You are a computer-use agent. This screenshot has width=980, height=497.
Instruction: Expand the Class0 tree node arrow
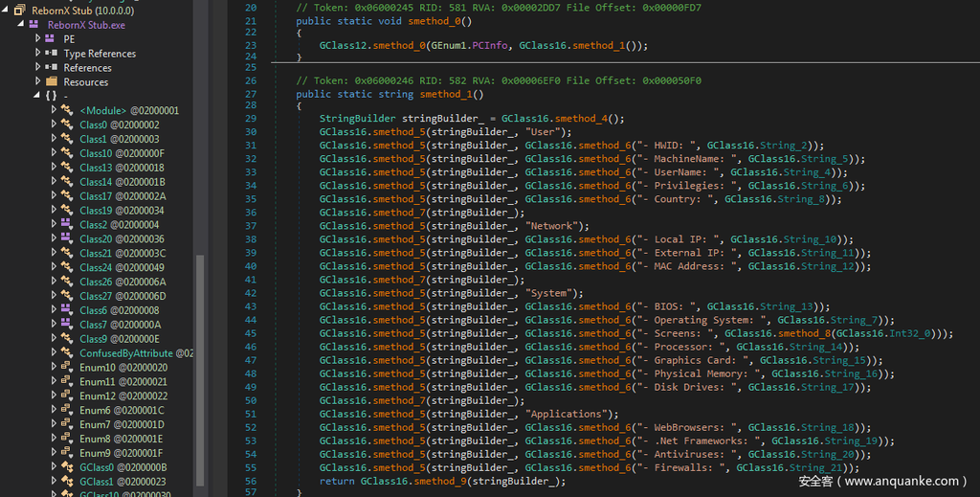pos(54,124)
